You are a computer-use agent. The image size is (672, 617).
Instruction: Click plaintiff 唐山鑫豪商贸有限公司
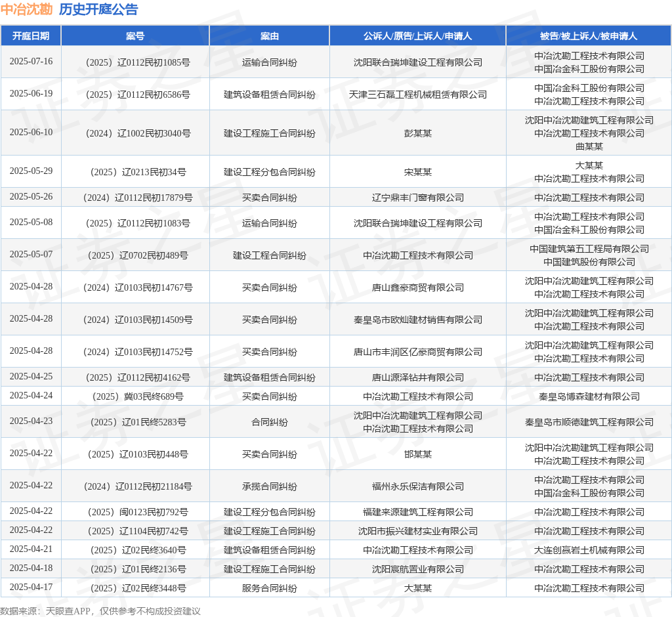(x=418, y=287)
